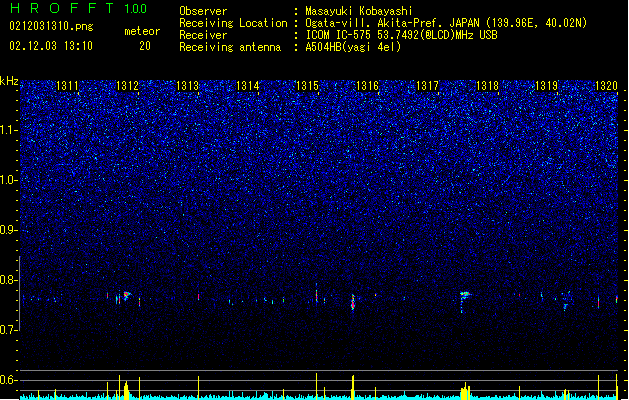The image size is (629, 400).
Task: Click the 1.1 kHz axis label
Action: coord(9,130)
